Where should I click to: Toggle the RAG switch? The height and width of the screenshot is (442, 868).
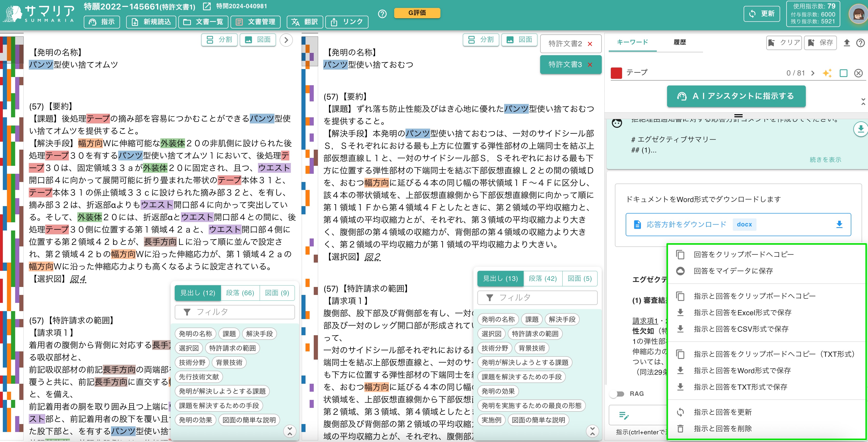(x=617, y=394)
